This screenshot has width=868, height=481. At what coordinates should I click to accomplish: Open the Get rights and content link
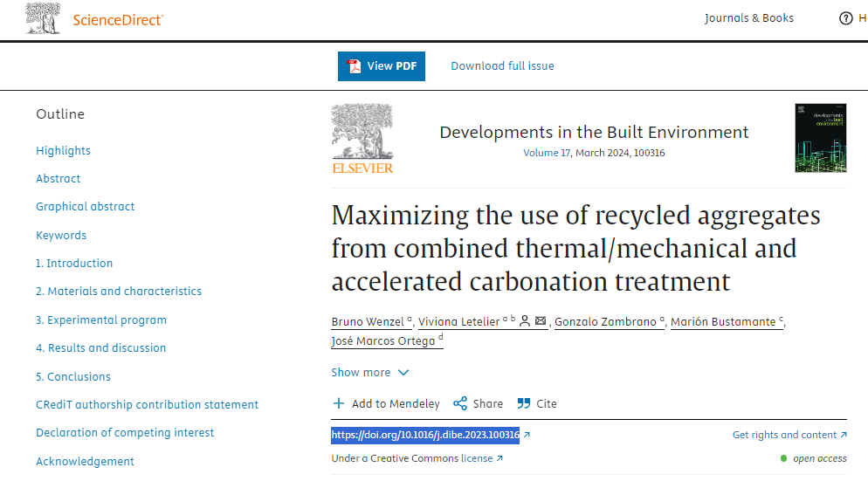tap(785, 435)
